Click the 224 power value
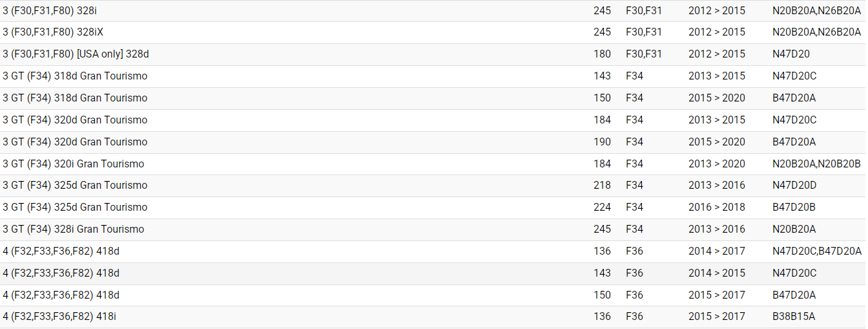The image size is (868, 329). click(x=602, y=207)
